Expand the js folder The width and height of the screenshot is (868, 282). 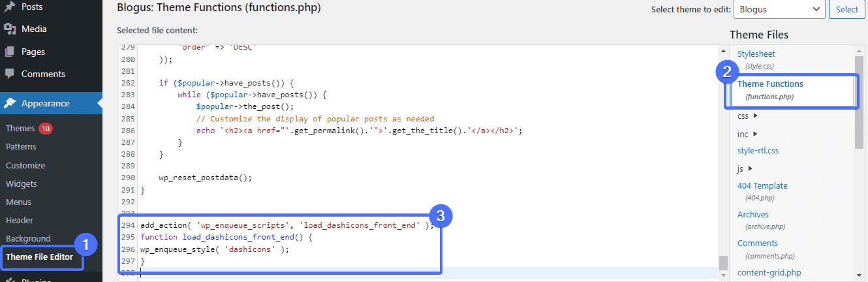pos(745,168)
